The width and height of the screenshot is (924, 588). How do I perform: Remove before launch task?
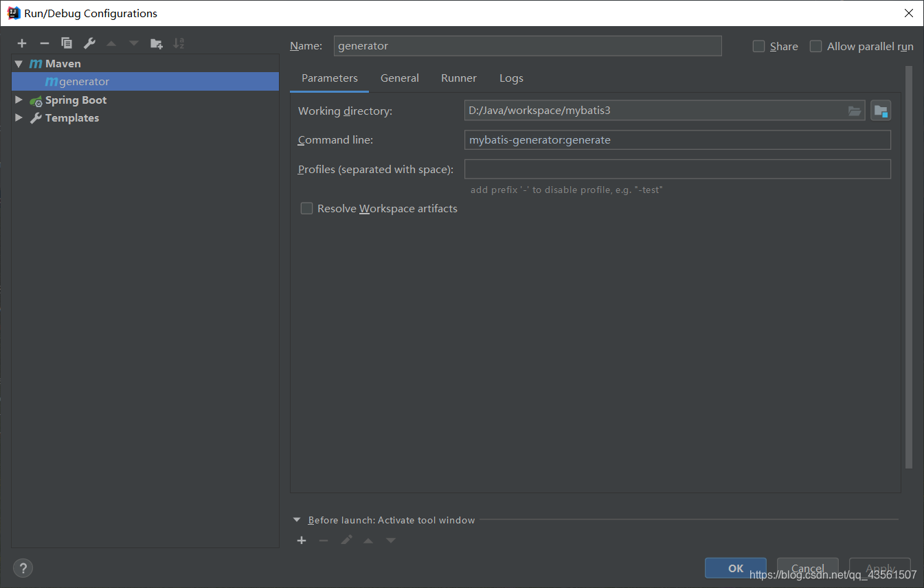324,541
